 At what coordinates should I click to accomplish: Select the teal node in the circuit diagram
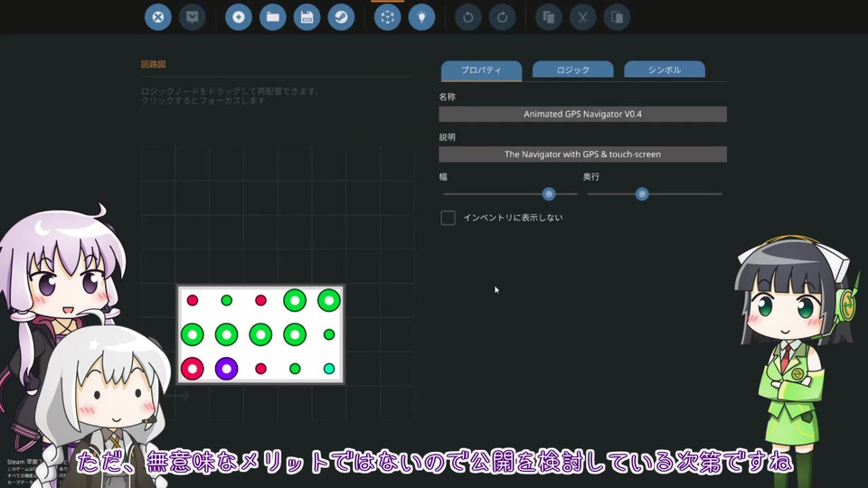pyautogui.click(x=329, y=369)
